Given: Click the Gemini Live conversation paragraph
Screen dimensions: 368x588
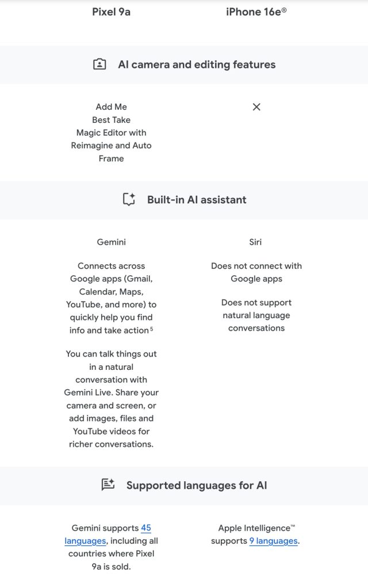Looking at the screenshot, I should click(x=111, y=399).
